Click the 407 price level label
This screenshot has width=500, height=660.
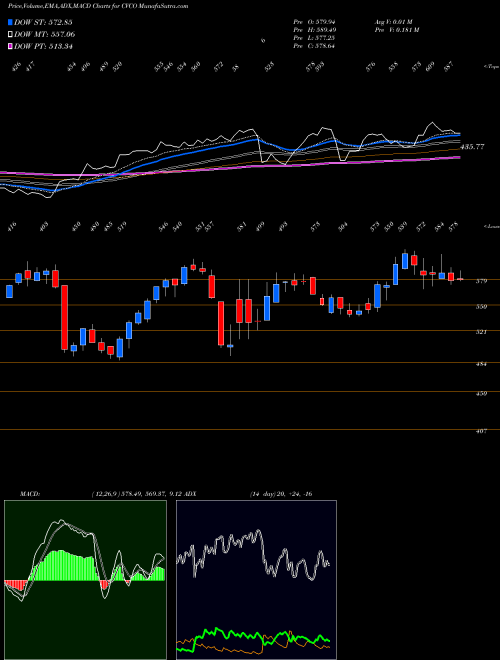tap(481, 431)
